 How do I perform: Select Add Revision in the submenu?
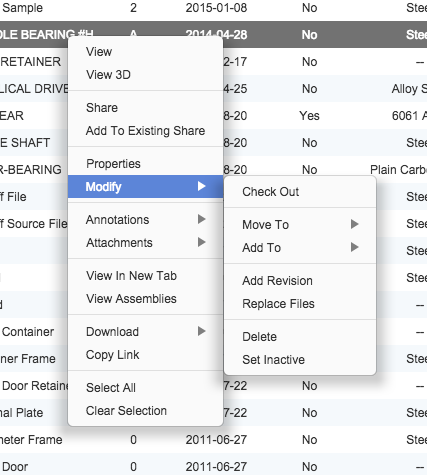pyautogui.click(x=277, y=281)
